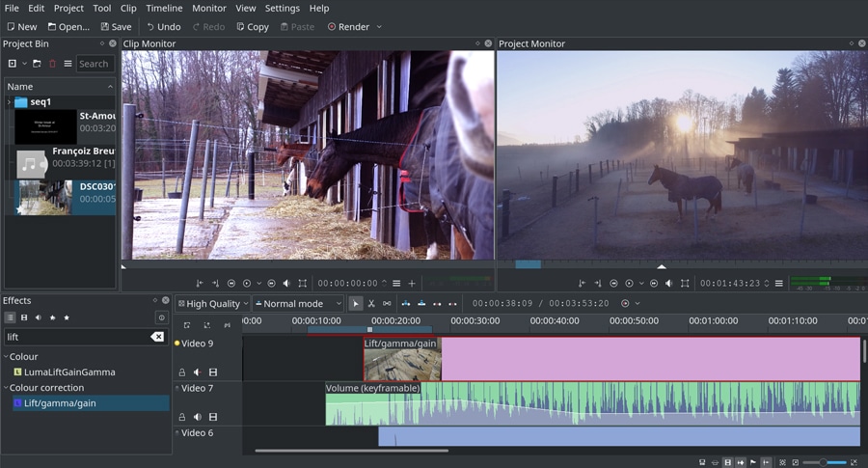Click the red delete clip icon in Project Bin
The image size is (868, 468).
coord(53,64)
